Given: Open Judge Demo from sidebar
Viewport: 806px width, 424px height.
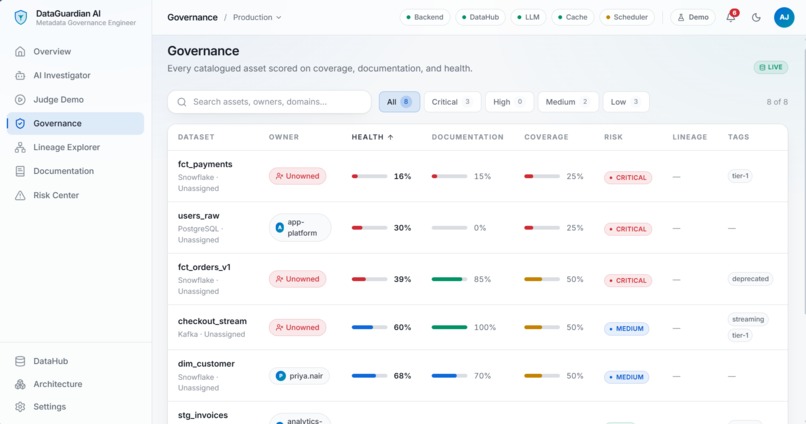Looking at the screenshot, I should [x=75, y=100].
